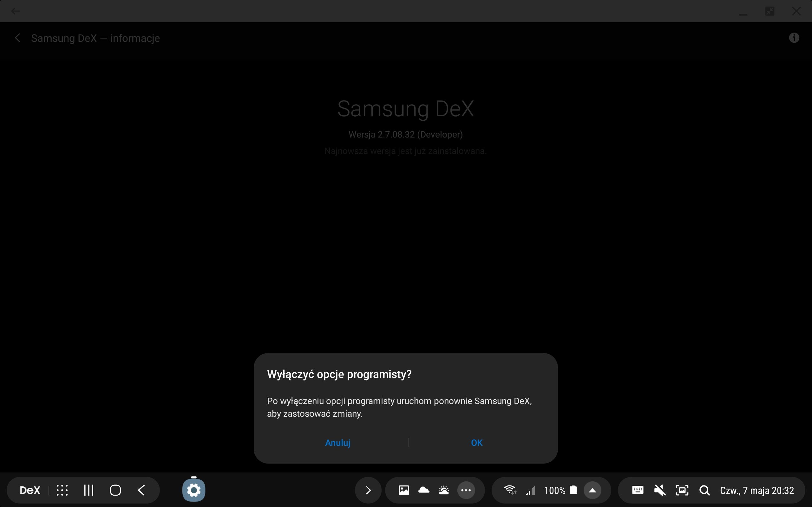Open notifications via the date and time

point(756,490)
